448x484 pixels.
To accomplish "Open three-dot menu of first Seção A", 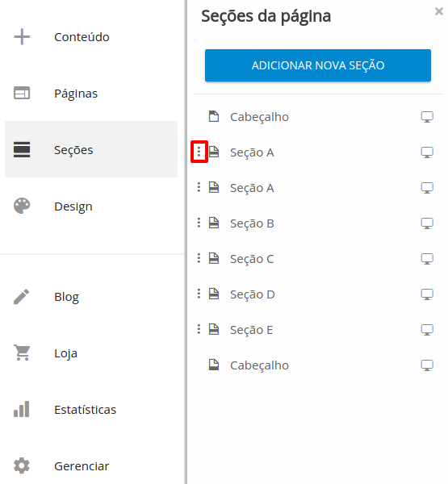I will 199,152.
